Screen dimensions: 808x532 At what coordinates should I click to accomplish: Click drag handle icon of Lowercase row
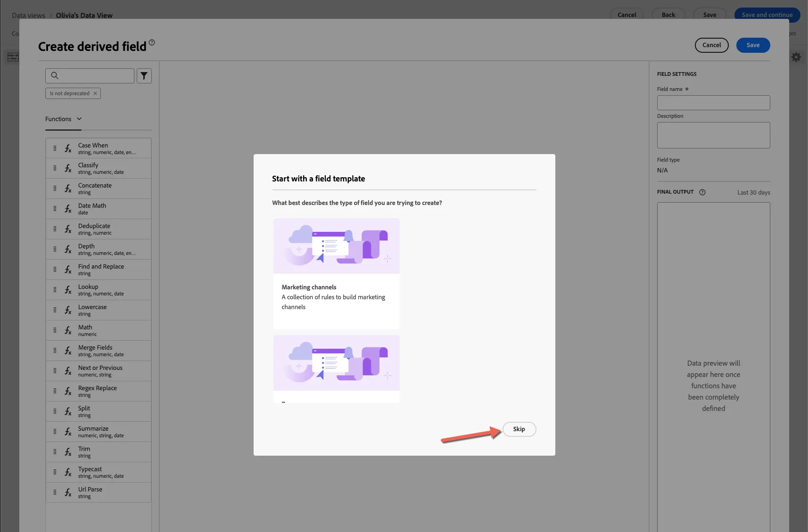click(55, 310)
